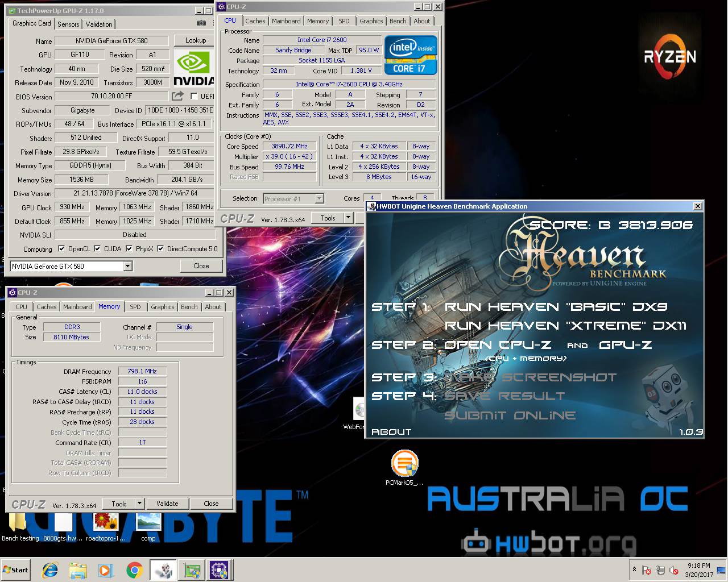The width and height of the screenshot is (728, 582).
Task: Click the NVIDIA logo in GPU-Z
Action: pyautogui.click(x=193, y=68)
